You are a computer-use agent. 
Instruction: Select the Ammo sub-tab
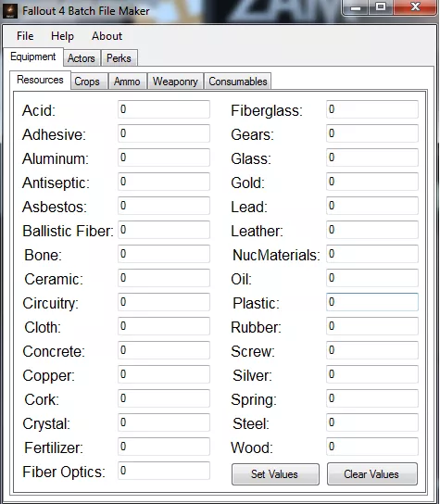[127, 82]
